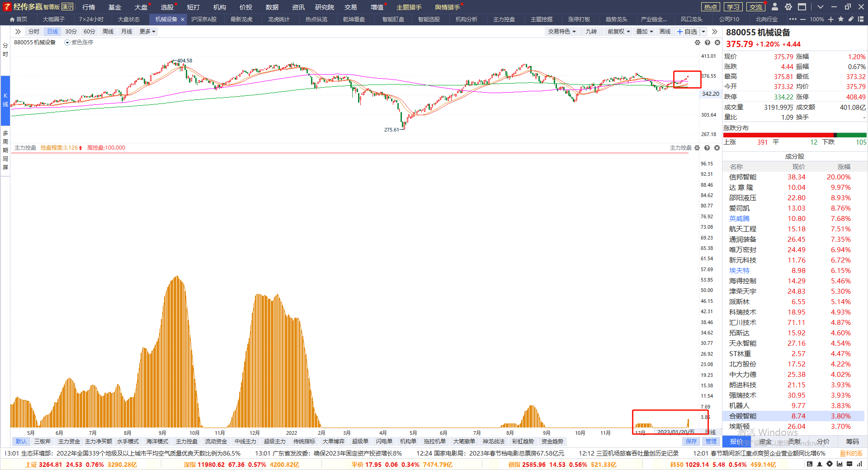Expand the left chart toolbar double-arrow
Image resolution: width=868 pixels, height=470 pixels.
pyautogui.click(x=18, y=32)
